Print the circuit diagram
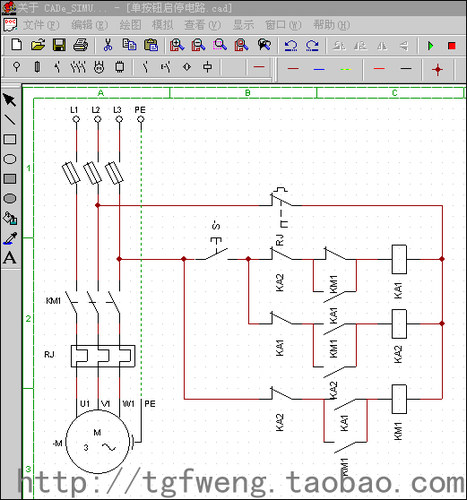 (80, 45)
